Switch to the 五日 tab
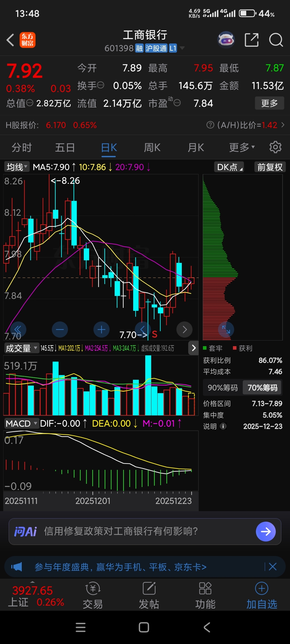 65,147
